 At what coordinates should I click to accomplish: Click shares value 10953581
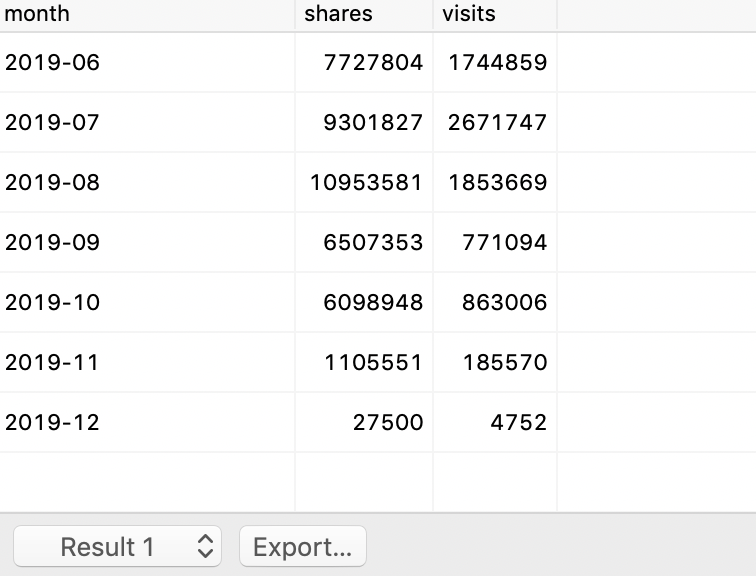[x=366, y=182]
